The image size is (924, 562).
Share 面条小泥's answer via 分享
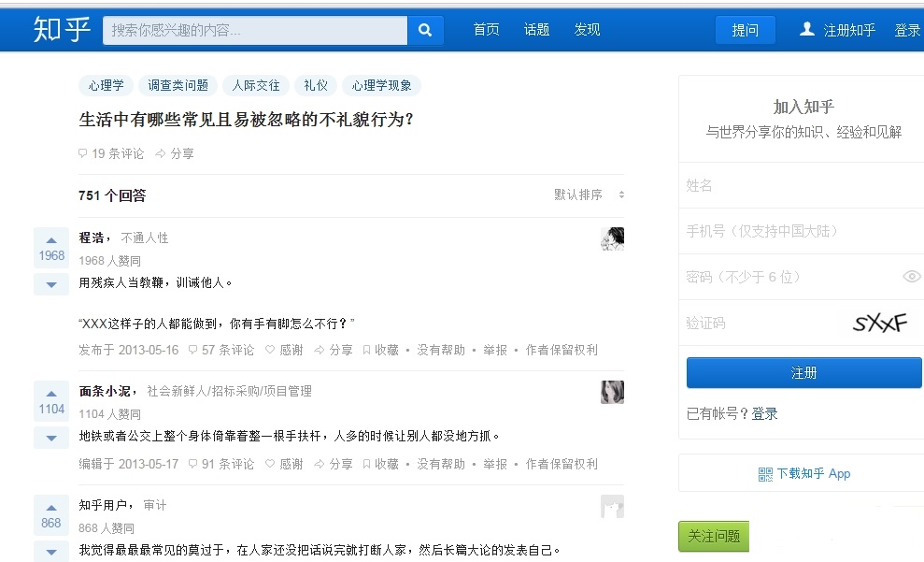[x=334, y=464]
